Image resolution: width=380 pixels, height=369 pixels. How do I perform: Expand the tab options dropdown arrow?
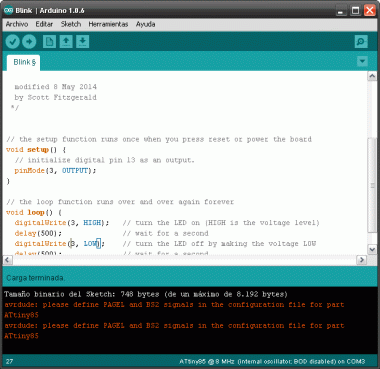point(362,61)
